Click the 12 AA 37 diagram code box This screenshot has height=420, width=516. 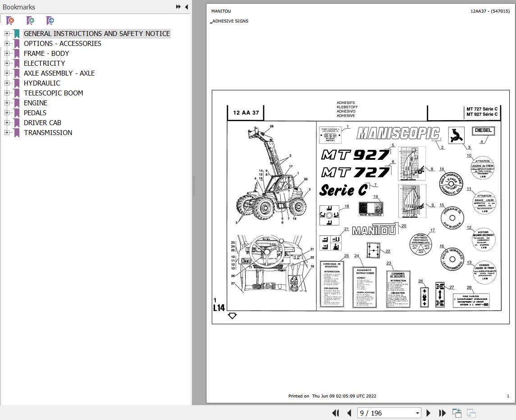246,113
